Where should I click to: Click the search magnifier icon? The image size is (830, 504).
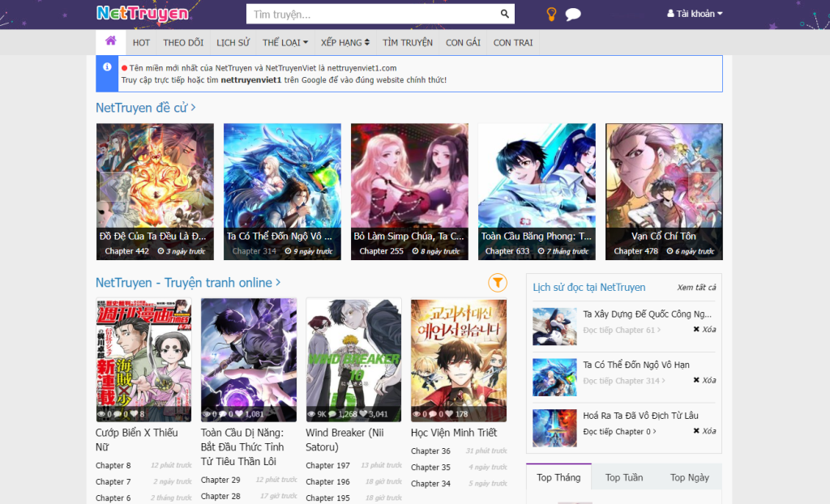click(x=504, y=14)
